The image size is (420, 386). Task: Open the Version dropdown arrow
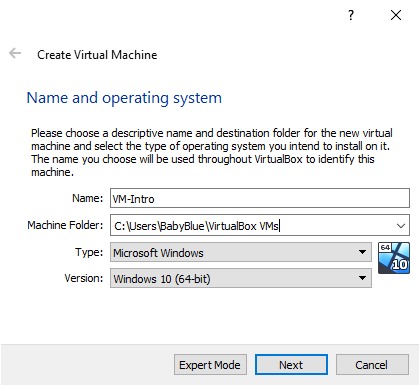click(362, 278)
